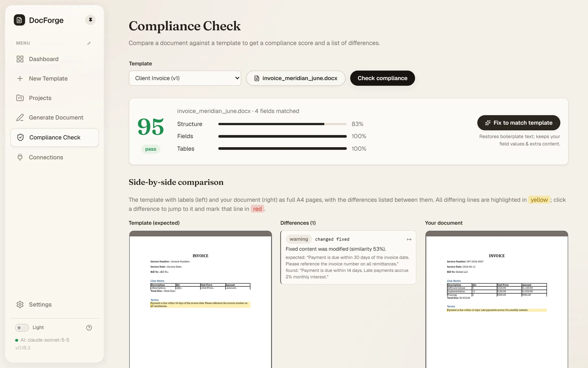588x368 pixels.
Task: Click the plus icon for New Template
Action: [x=20, y=78]
